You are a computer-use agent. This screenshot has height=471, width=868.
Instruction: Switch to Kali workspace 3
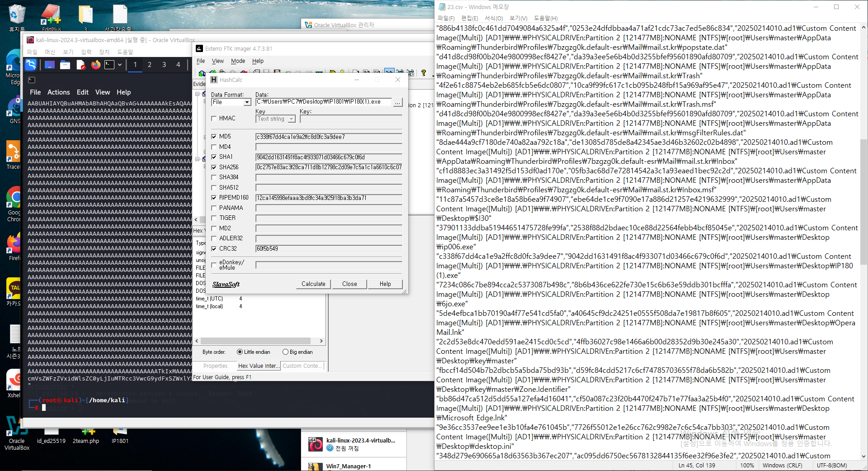[164, 65]
